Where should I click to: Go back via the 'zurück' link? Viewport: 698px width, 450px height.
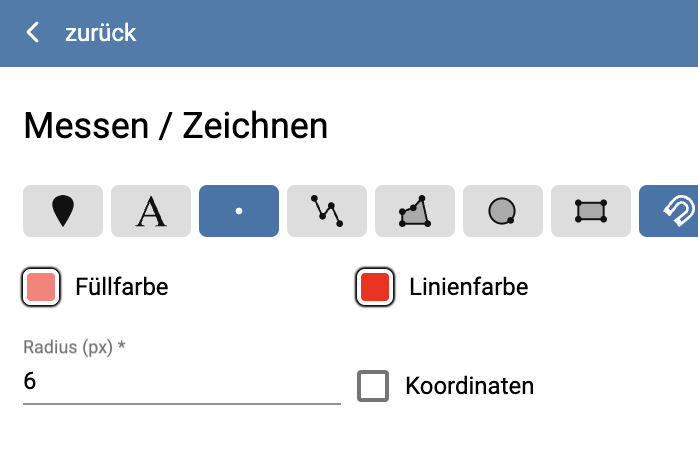(x=100, y=33)
